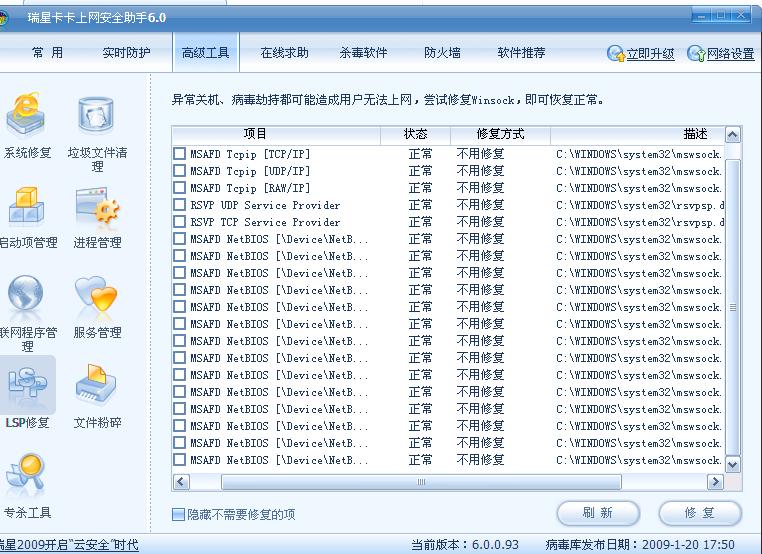
Task: Open the 软件推荐 tab
Action: coord(521,52)
